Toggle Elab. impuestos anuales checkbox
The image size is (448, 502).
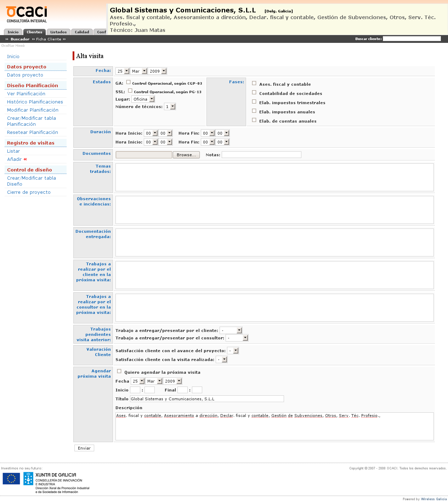point(254,111)
